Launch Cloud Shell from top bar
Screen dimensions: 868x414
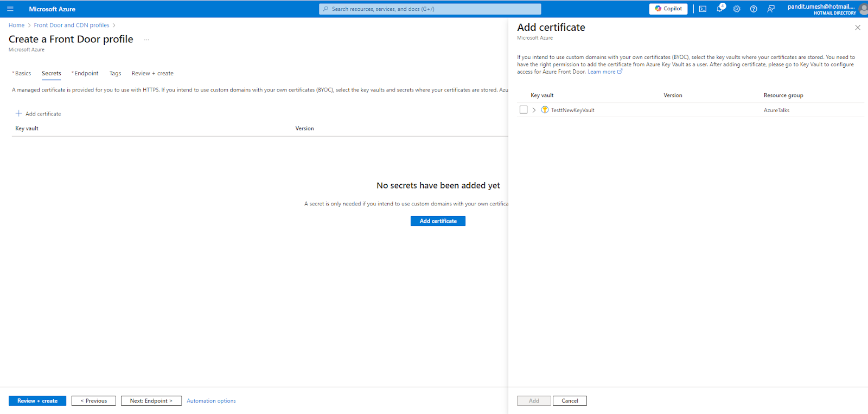(703, 9)
